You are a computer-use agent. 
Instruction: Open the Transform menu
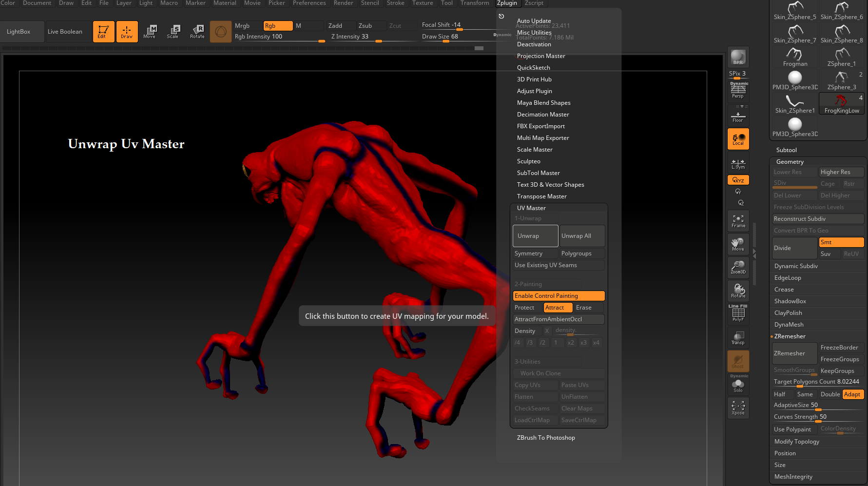[475, 3]
